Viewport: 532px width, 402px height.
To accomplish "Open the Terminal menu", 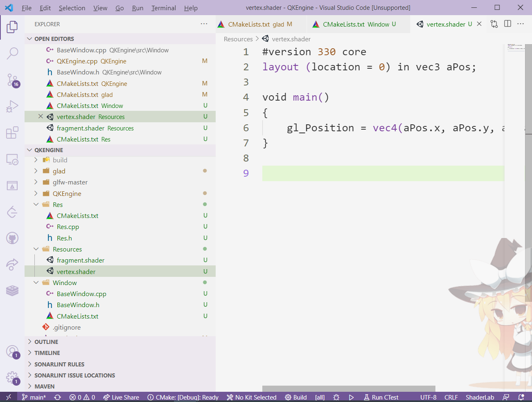I will pyautogui.click(x=164, y=8).
